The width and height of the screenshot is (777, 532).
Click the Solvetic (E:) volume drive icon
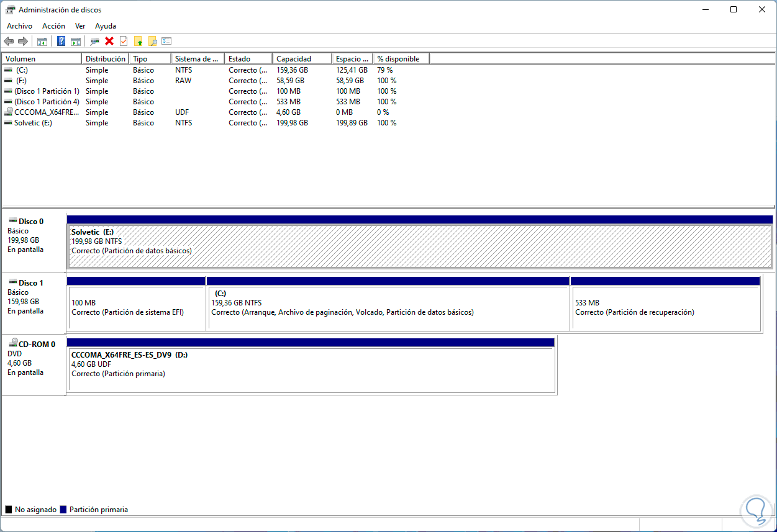coord(8,123)
